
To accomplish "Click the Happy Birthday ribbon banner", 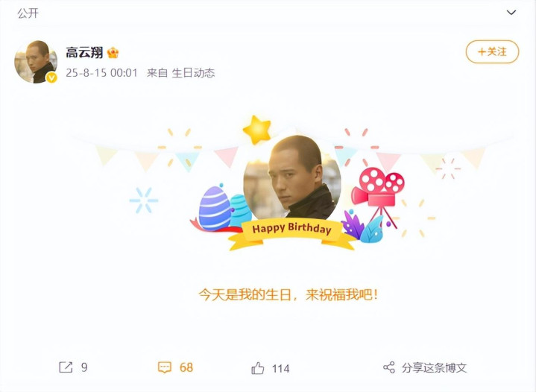I will tap(291, 233).
